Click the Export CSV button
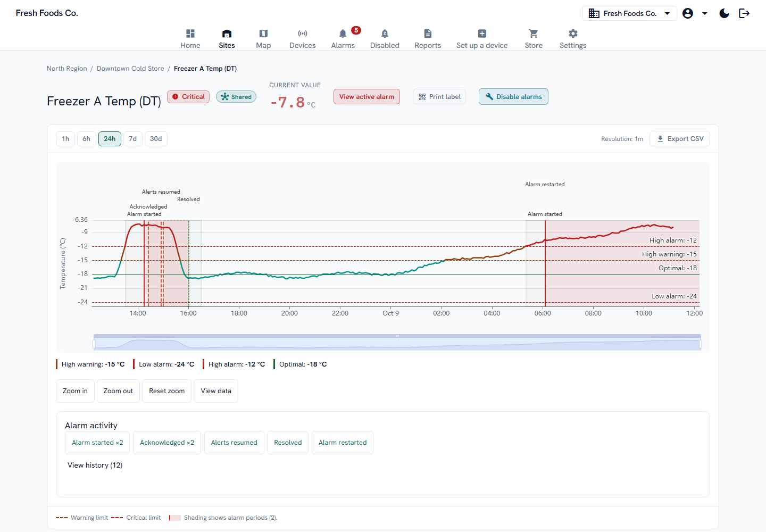 click(680, 139)
